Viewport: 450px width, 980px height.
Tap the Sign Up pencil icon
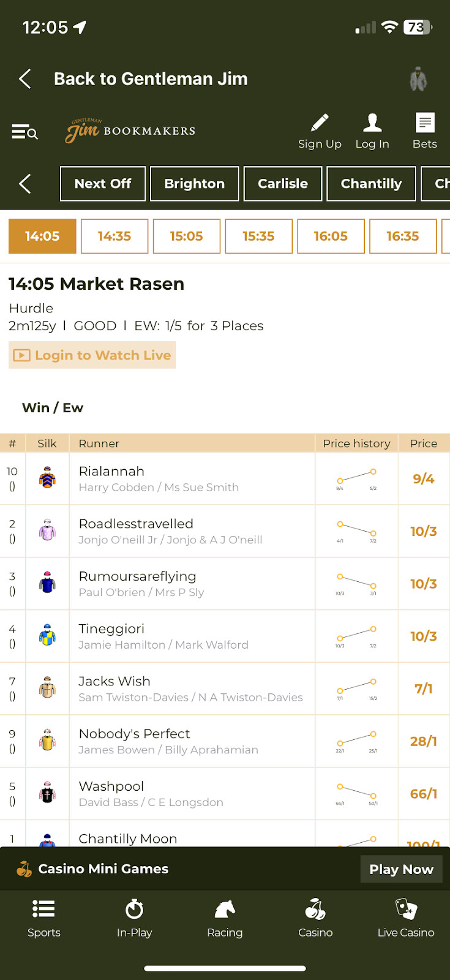tap(320, 124)
